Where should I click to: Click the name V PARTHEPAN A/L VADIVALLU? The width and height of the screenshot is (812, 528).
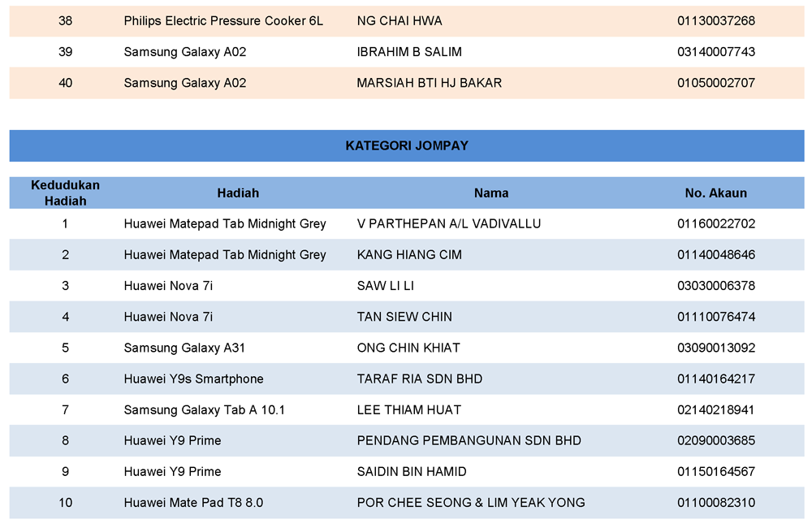pos(448,224)
